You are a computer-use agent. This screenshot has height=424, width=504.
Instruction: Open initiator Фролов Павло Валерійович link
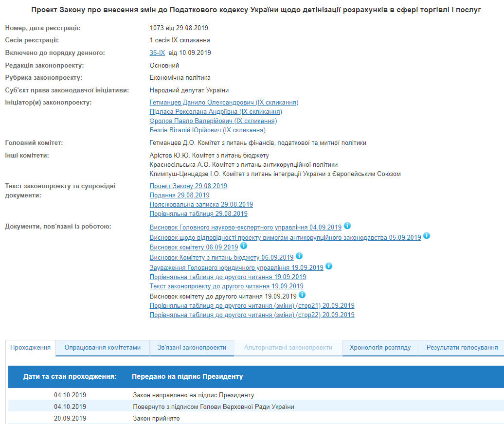[213, 121]
